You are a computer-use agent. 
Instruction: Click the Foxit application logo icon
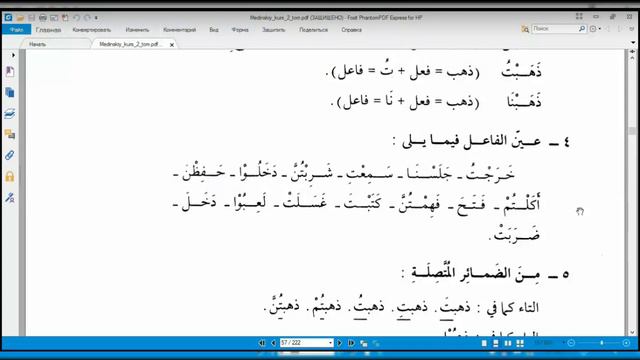8,18
